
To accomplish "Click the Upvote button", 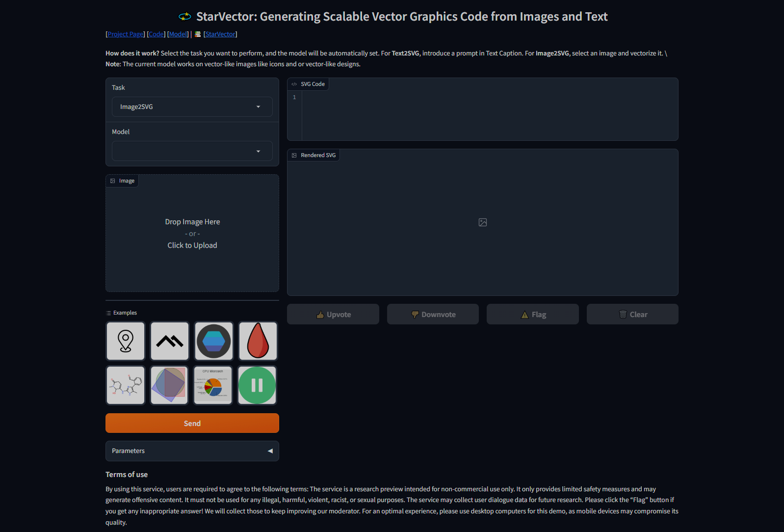I will point(333,314).
